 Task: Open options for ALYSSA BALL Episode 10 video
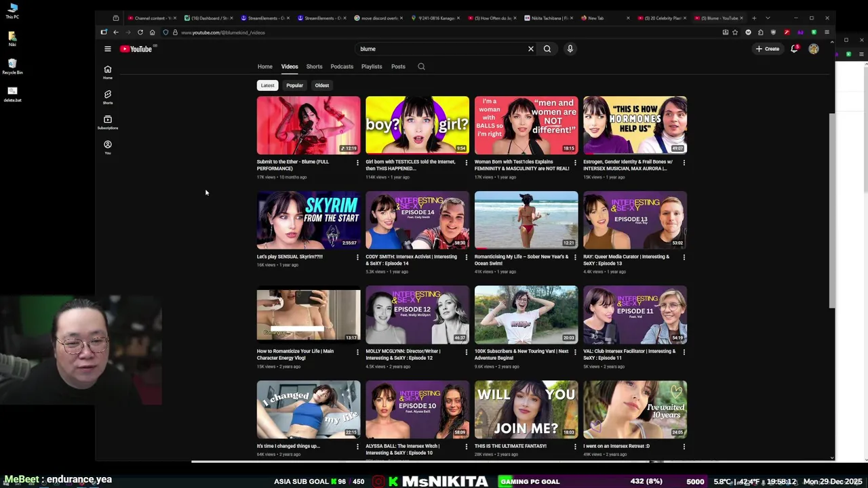click(466, 447)
